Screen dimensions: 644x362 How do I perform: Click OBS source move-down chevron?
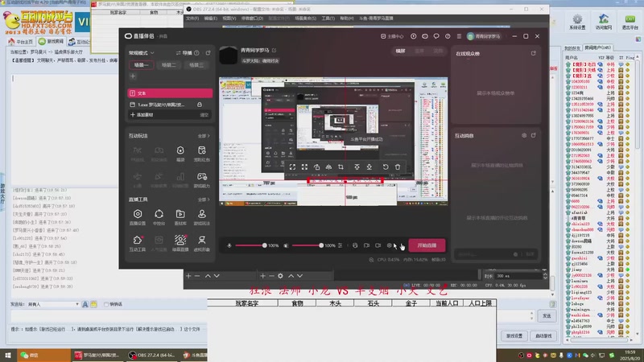[299, 276]
